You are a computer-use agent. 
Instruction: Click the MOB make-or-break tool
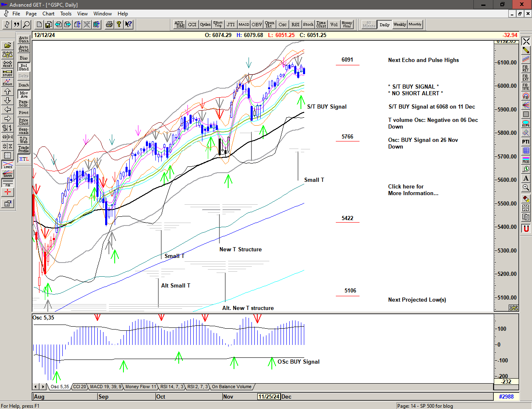(526, 160)
